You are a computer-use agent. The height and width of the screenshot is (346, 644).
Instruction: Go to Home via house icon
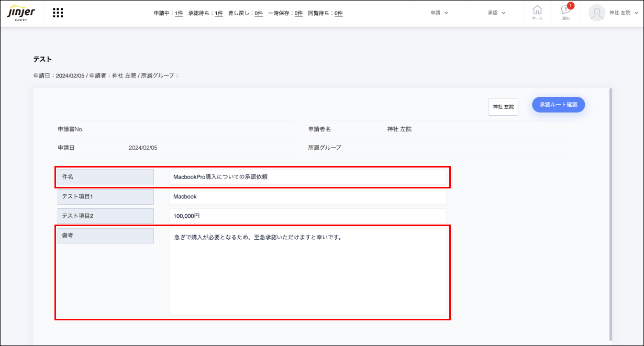pyautogui.click(x=537, y=13)
